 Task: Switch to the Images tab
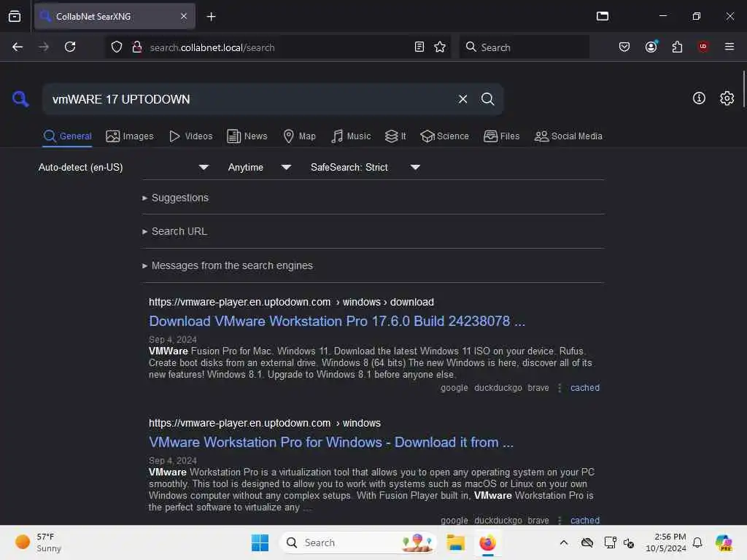coord(130,136)
